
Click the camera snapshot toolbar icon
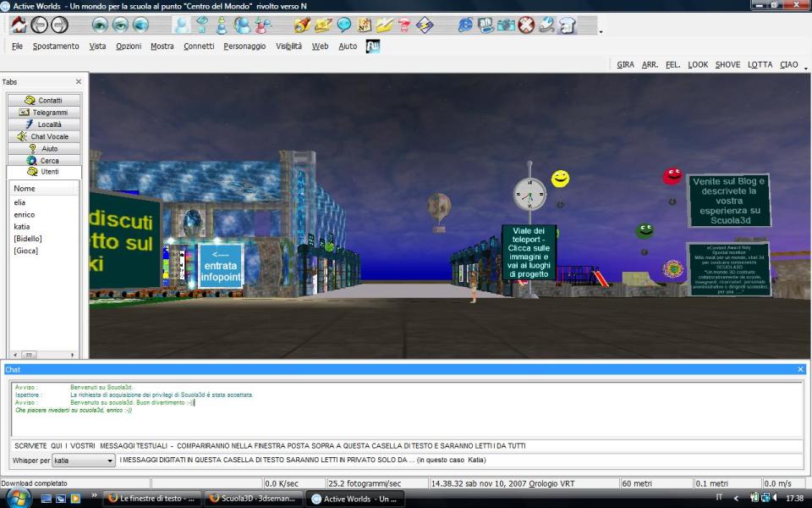(x=506, y=25)
